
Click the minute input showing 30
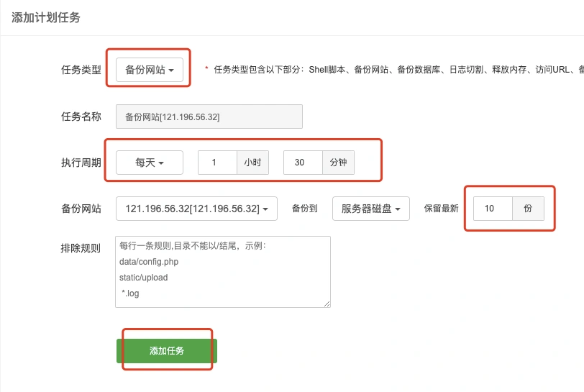click(x=304, y=163)
